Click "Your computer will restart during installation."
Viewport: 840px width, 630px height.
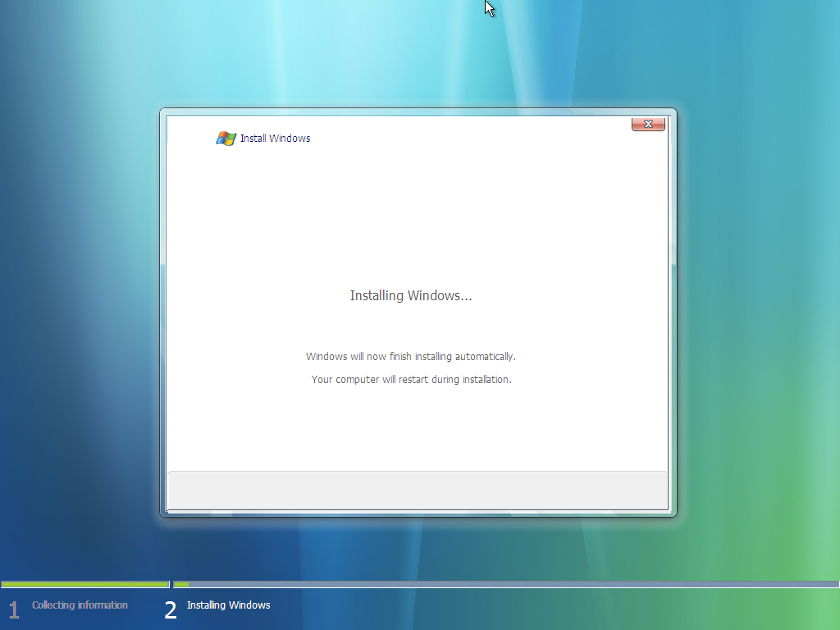[x=412, y=379]
